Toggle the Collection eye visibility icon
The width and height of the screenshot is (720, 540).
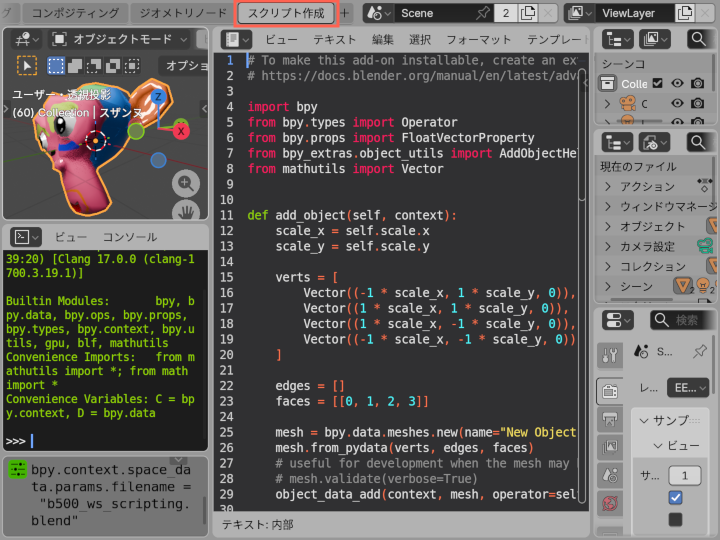(677, 83)
